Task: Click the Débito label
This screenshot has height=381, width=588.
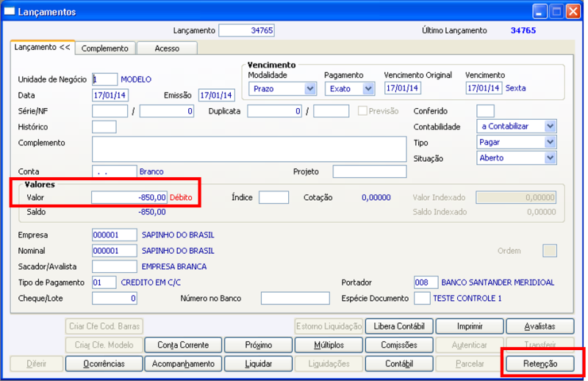Action: pos(181,197)
